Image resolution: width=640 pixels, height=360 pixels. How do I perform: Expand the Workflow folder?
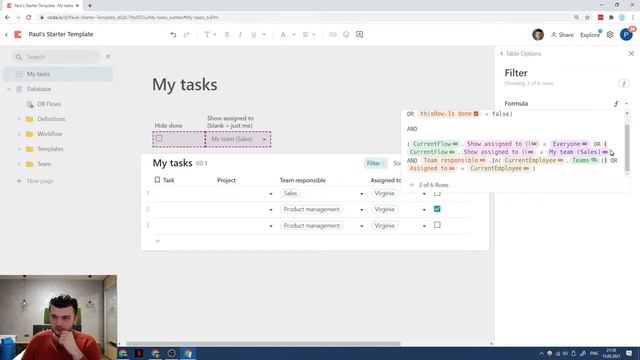point(19,134)
